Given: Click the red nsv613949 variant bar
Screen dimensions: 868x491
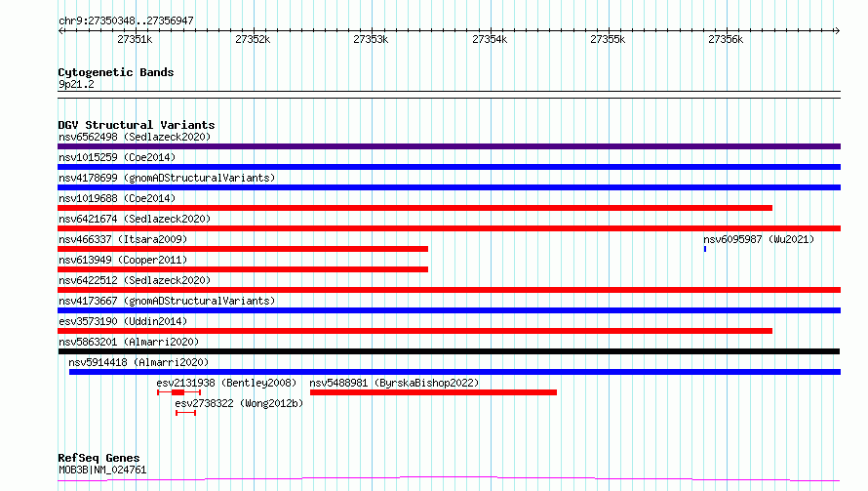Looking at the screenshot, I should tap(243, 269).
